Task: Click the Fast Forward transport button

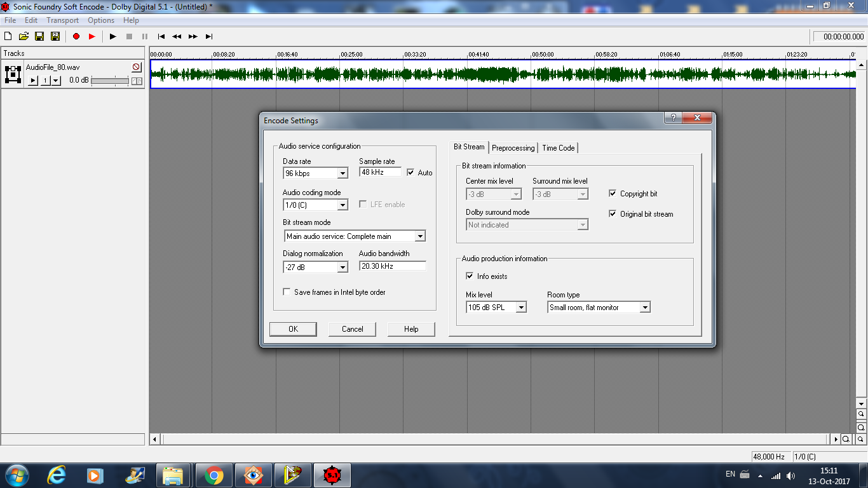Action: (193, 36)
